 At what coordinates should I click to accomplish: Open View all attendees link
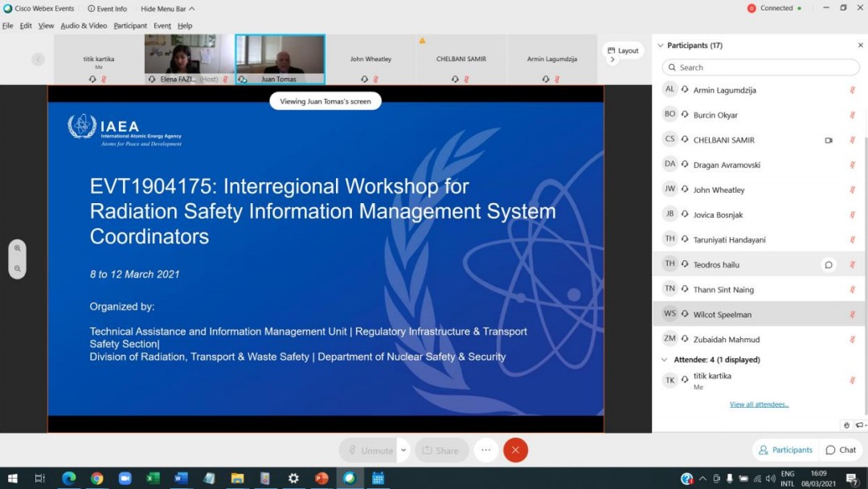point(759,405)
